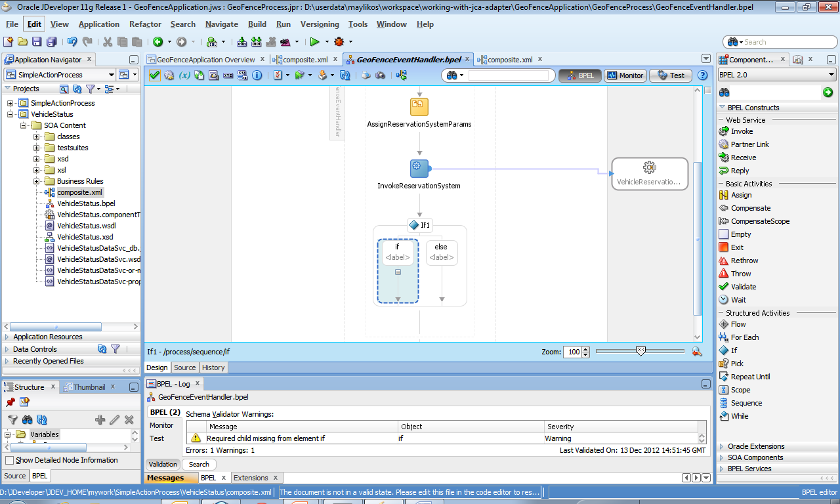840x504 pixels.
Task: Click the zoom slider handle
Action: click(641, 350)
